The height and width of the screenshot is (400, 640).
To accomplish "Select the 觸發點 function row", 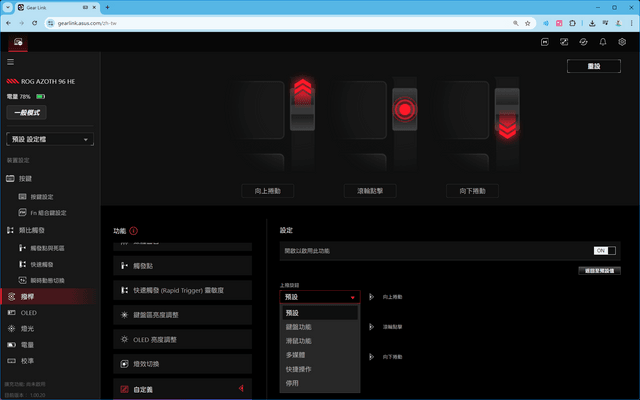I will (x=182, y=266).
